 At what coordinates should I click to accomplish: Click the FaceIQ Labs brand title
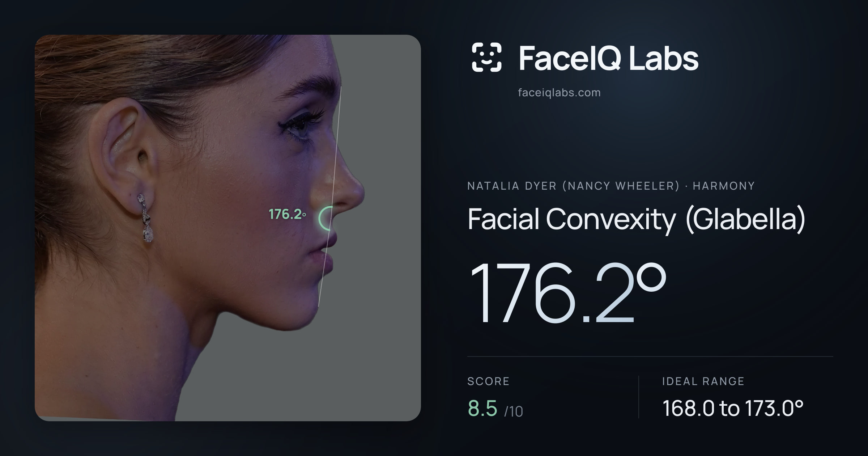point(608,58)
